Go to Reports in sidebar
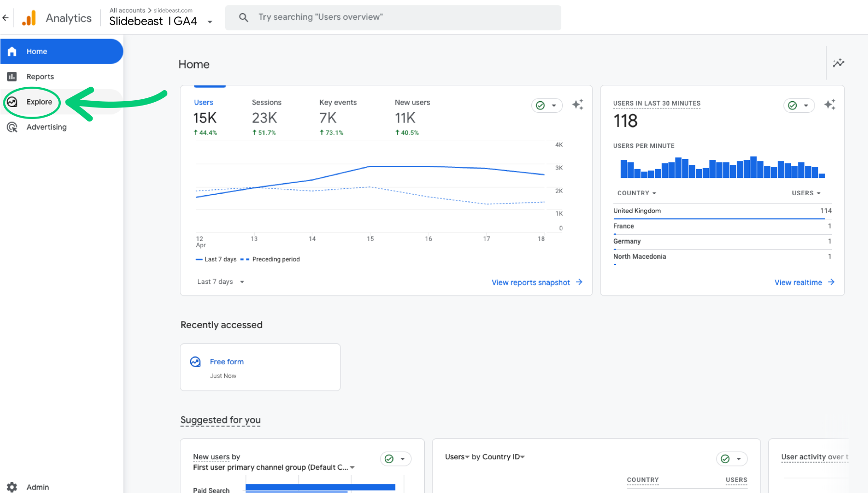Screen dimensions: 868x493 [x=61, y=77]
